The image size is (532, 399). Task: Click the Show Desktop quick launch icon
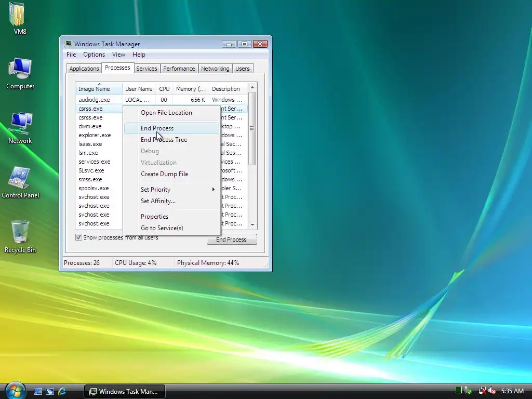pyautogui.click(x=37, y=391)
